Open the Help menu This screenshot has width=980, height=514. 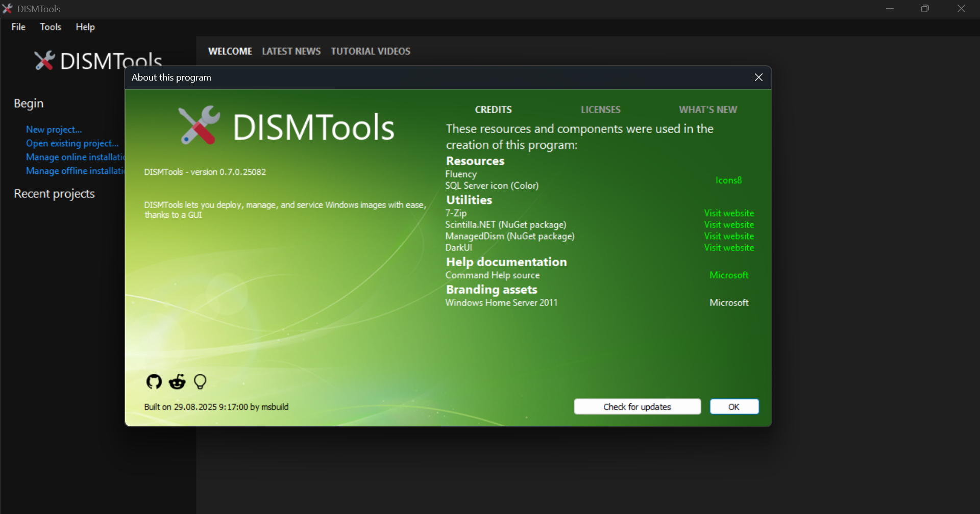coord(85,27)
